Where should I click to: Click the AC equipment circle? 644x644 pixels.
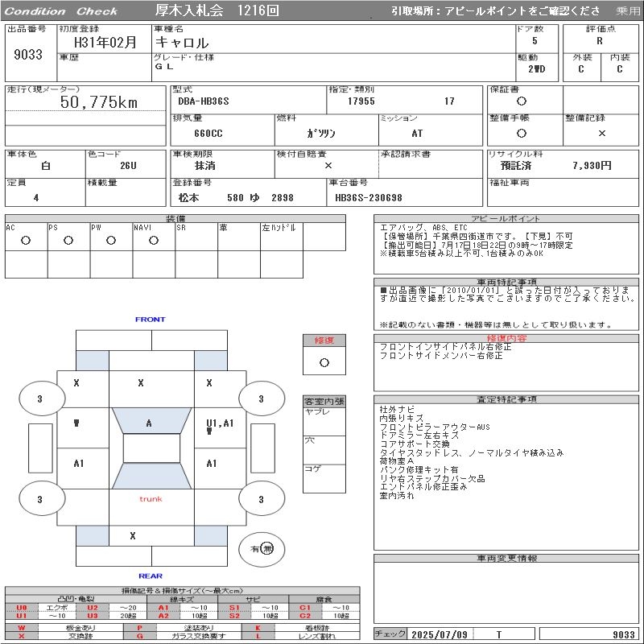coord(26,240)
